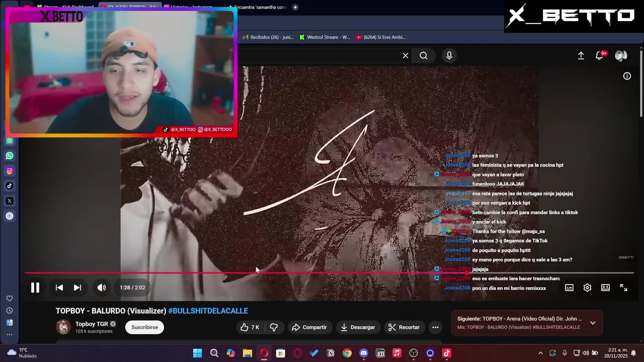Open the Recortar clip tool
This screenshot has height=362, width=644.
click(x=404, y=327)
